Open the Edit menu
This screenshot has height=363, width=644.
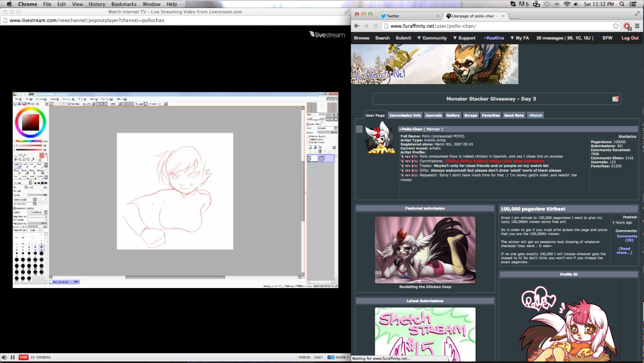tap(61, 4)
